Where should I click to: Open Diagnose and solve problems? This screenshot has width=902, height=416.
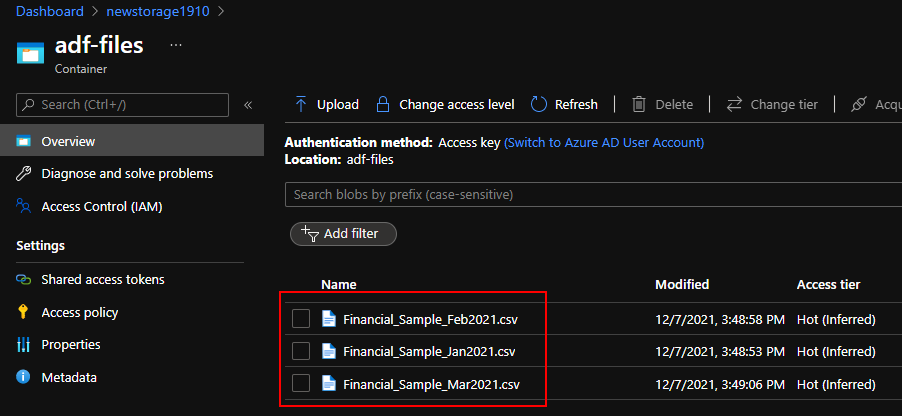coord(126,174)
